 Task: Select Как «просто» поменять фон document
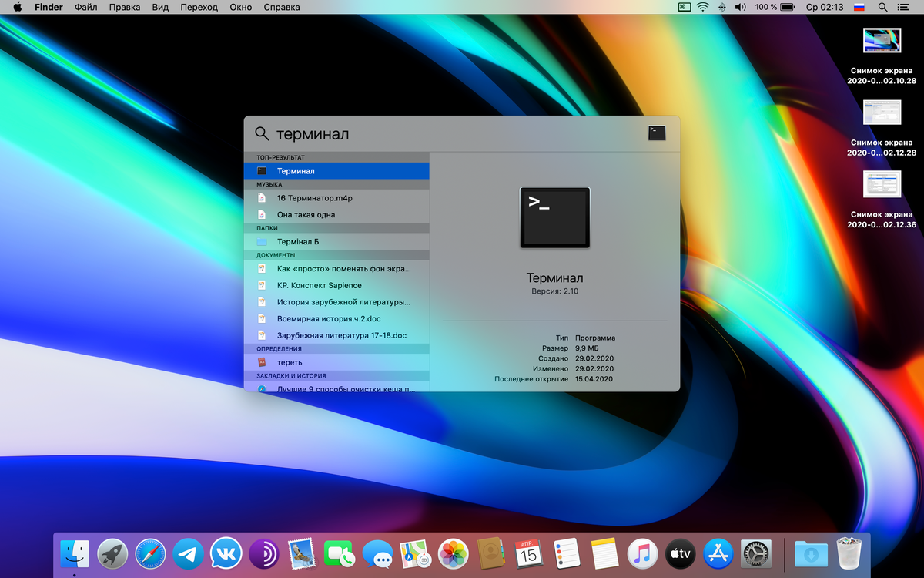pyautogui.click(x=336, y=269)
